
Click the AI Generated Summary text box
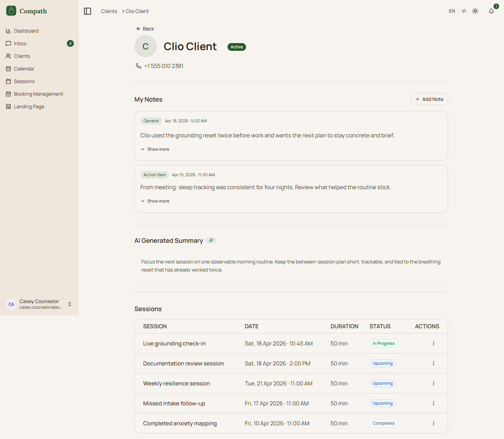pos(291,266)
